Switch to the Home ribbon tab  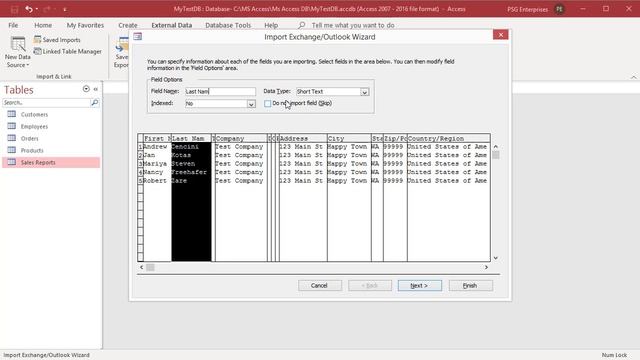[43, 25]
